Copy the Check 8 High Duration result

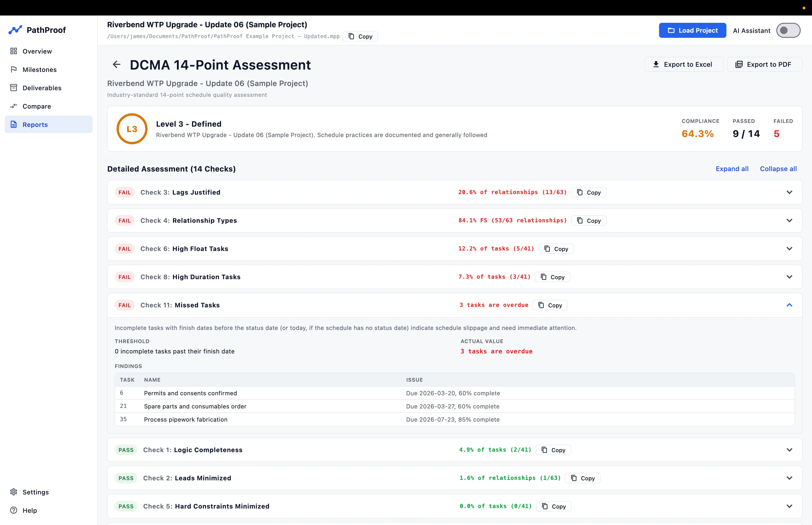point(552,277)
